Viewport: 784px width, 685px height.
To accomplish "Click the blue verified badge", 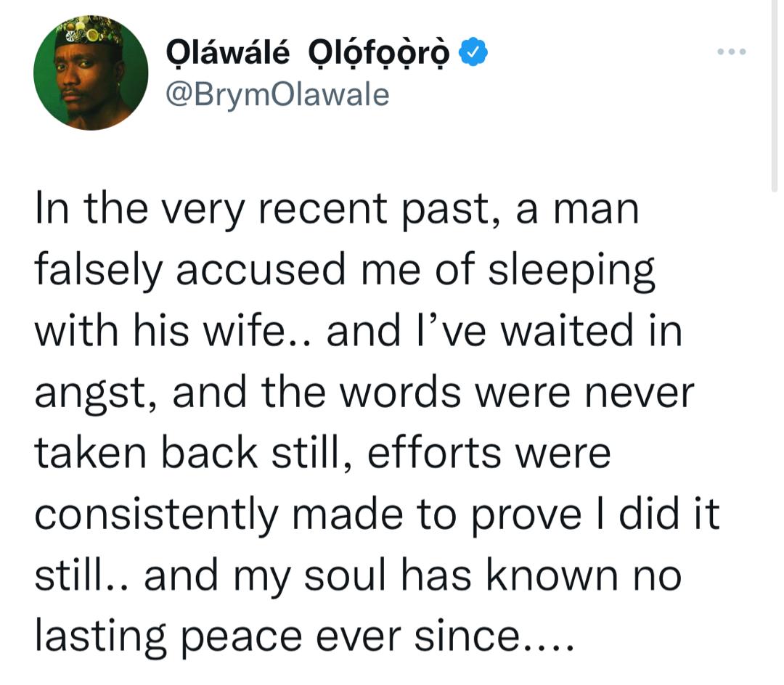I will (x=473, y=52).
